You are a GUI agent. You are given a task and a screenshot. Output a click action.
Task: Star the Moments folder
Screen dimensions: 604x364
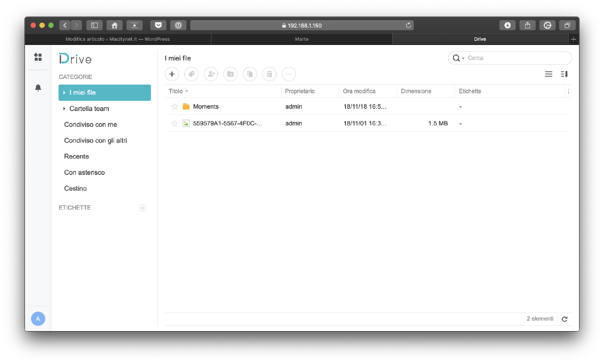click(x=174, y=106)
